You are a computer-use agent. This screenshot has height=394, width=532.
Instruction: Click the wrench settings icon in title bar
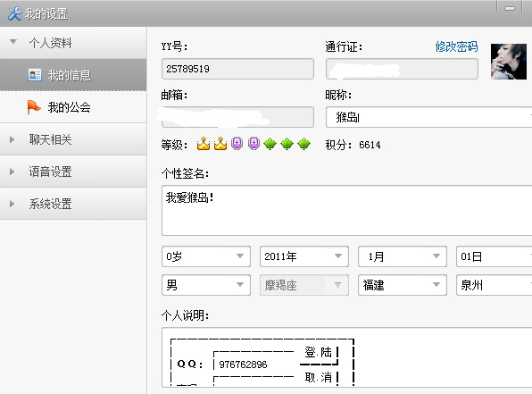coord(14,13)
